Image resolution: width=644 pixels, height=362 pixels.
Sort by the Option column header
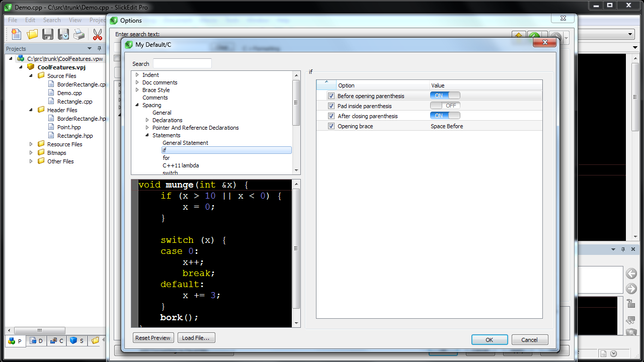point(382,85)
